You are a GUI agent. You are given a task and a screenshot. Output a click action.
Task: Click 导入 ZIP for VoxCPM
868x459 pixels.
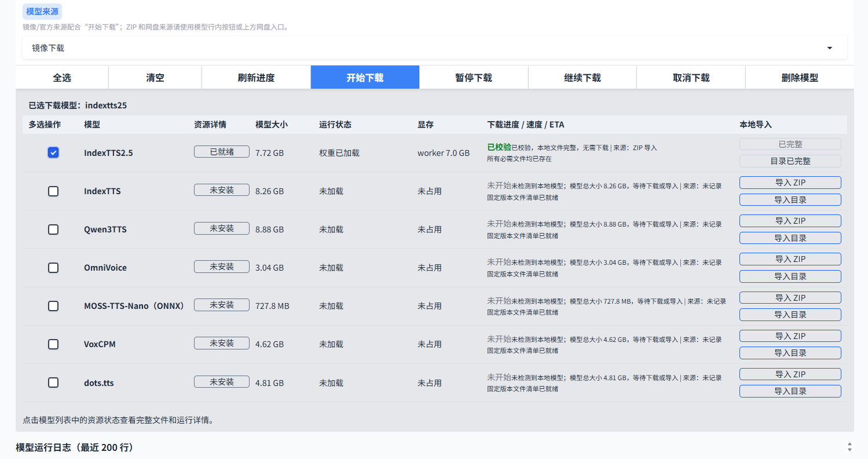(x=790, y=336)
